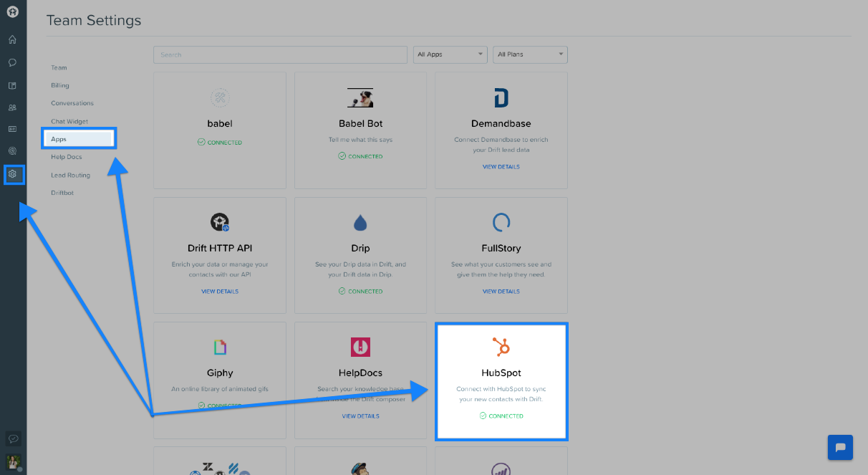This screenshot has height=475, width=868.
Task: Select Help Docs in settings menu
Action: [x=67, y=157]
